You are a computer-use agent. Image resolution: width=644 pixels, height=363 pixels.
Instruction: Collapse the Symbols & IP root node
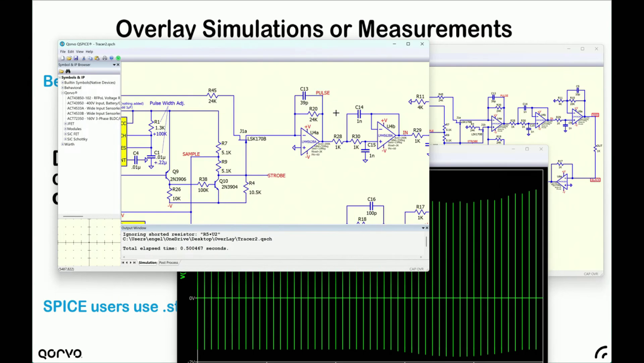click(60, 77)
